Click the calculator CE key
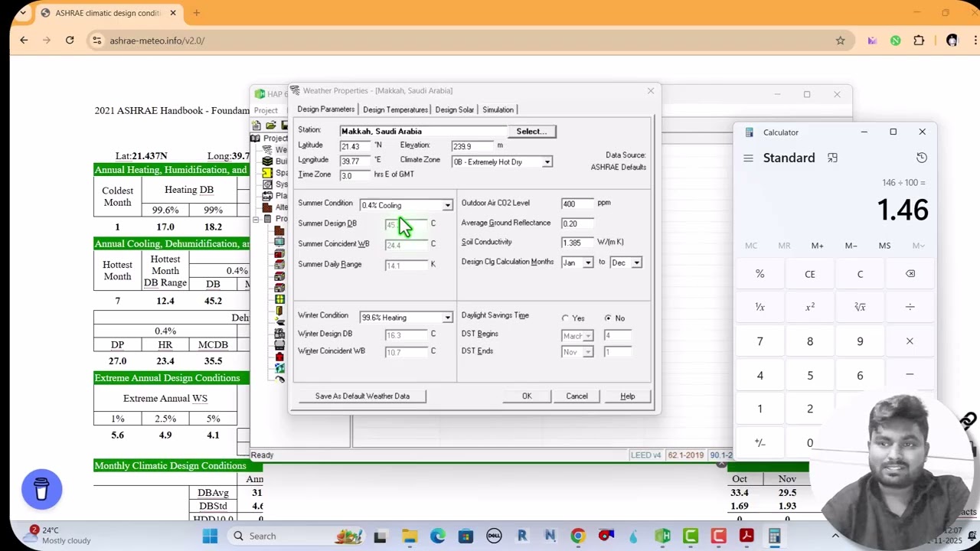The image size is (980, 551). pyautogui.click(x=810, y=274)
